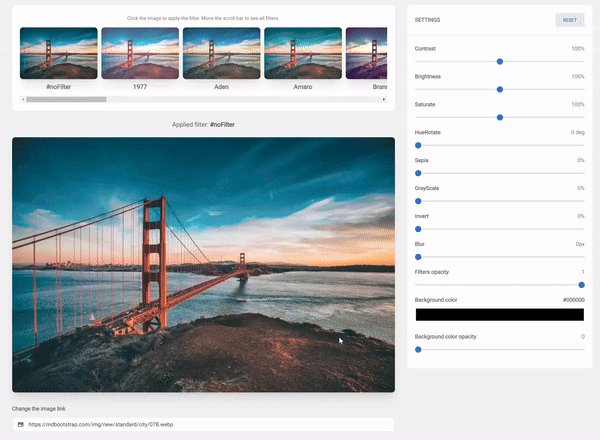The image size is (600, 440).
Task: Click the 'Background color' label
Action: point(436,300)
